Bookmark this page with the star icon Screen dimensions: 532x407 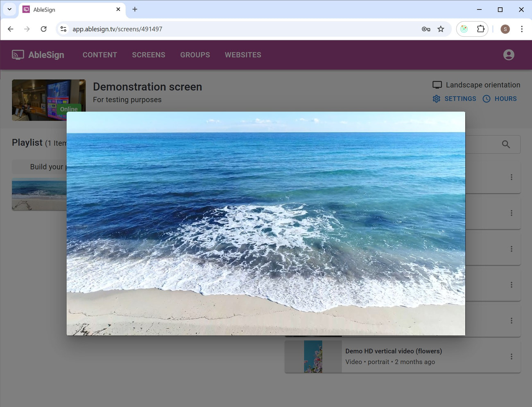coord(441,29)
